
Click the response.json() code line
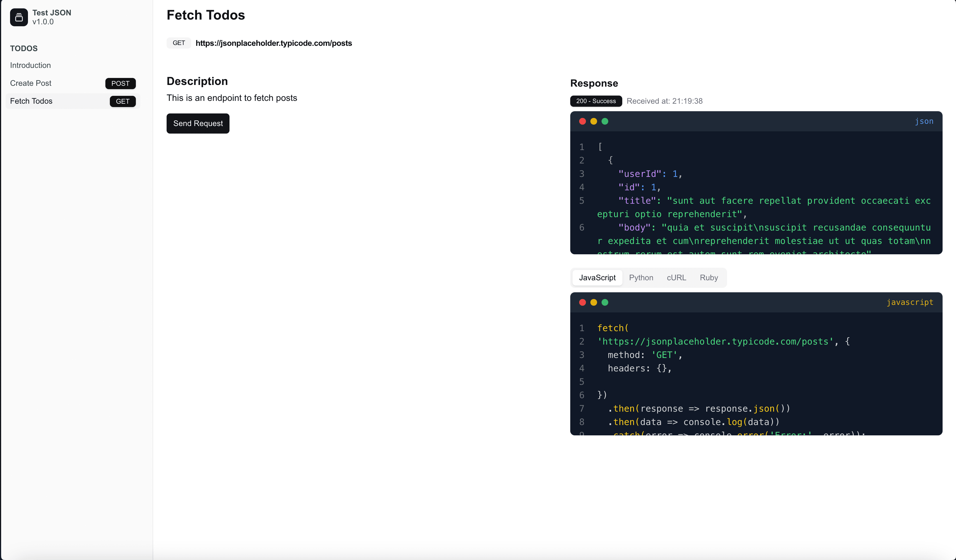click(x=699, y=409)
